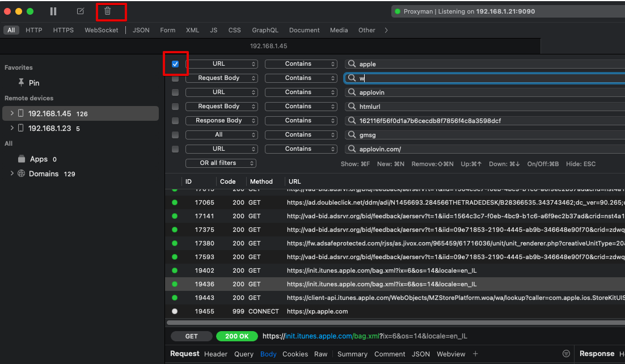
Task: Enable the Response Body filter checkbox
Action: coord(175,120)
